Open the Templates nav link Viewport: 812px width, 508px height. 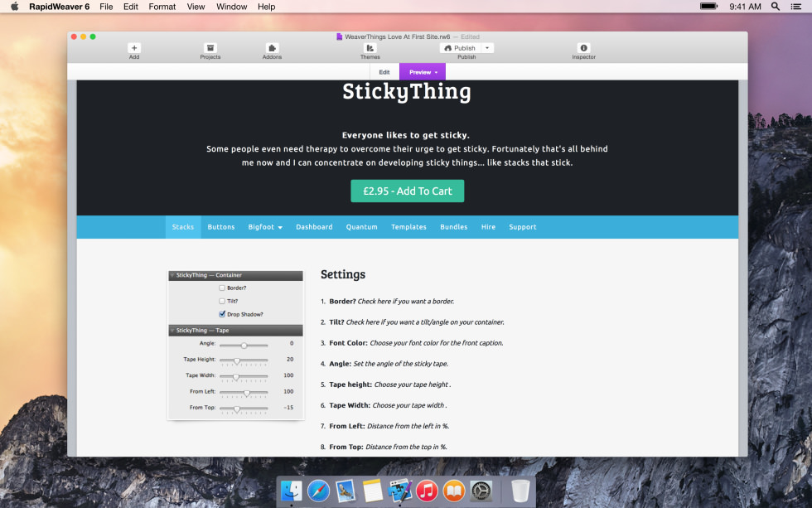point(408,227)
